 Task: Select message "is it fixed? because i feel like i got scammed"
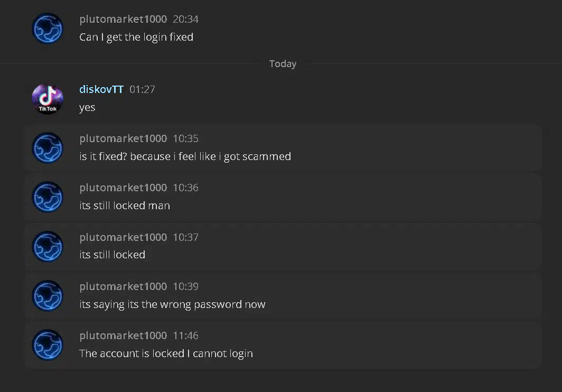[185, 156]
